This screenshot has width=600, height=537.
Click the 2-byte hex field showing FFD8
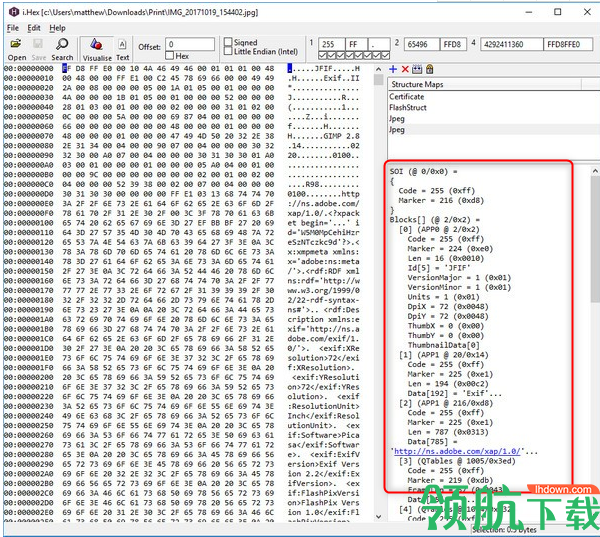(x=453, y=44)
